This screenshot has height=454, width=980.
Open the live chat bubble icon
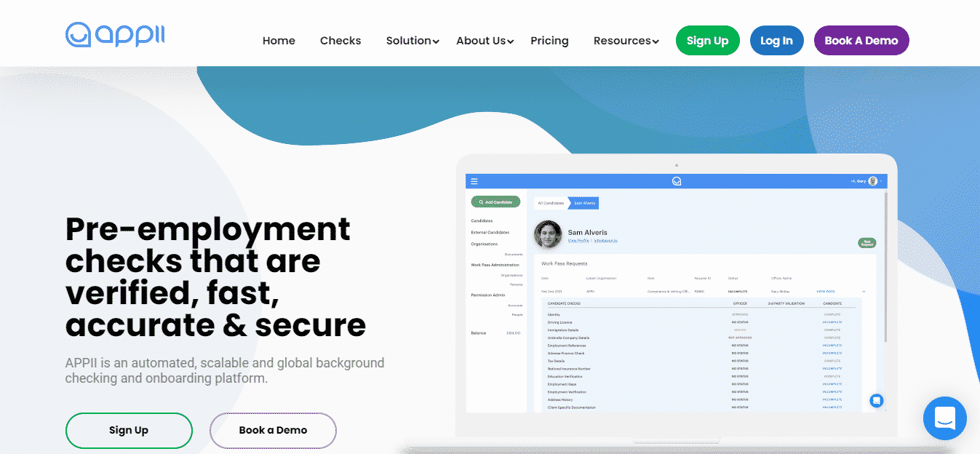944,418
